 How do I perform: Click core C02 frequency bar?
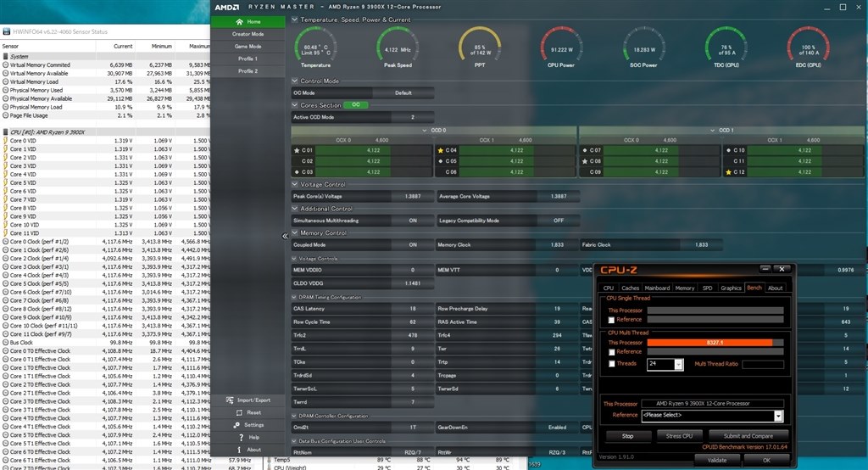tap(374, 161)
